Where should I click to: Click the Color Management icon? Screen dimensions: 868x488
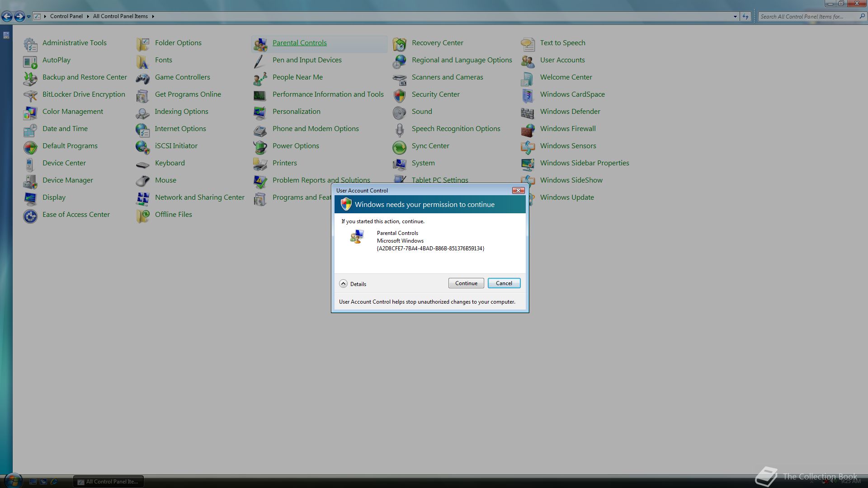(30, 113)
